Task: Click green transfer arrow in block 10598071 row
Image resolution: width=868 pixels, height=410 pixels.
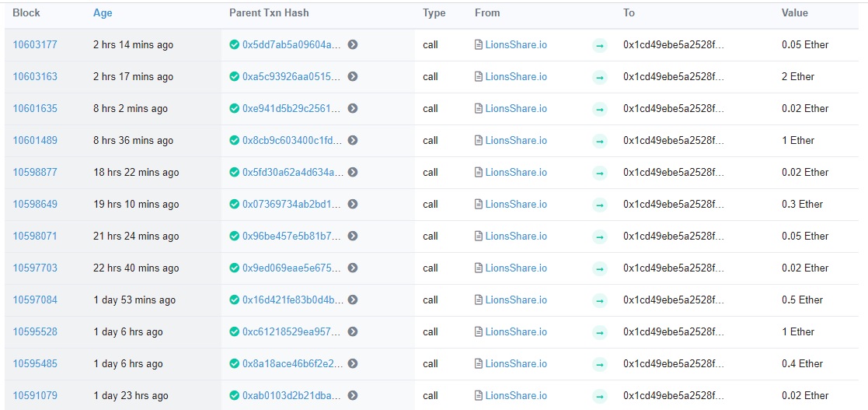Action: pyautogui.click(x=599, y=237)
